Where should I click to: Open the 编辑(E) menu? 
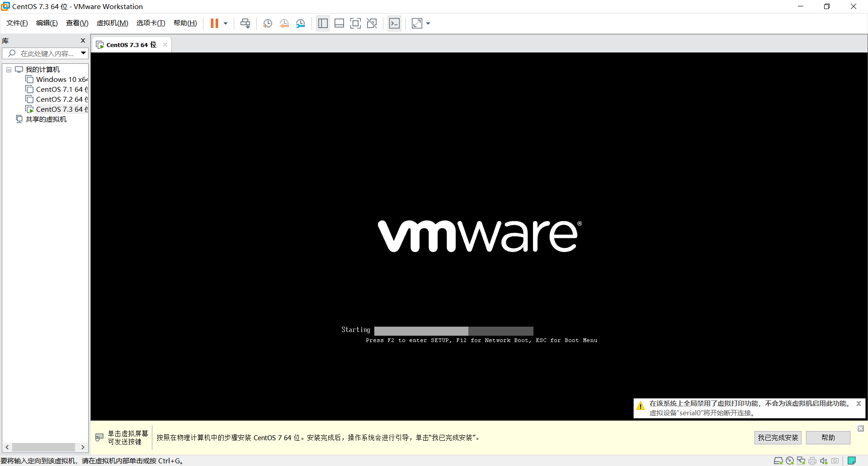coord(47,23)
